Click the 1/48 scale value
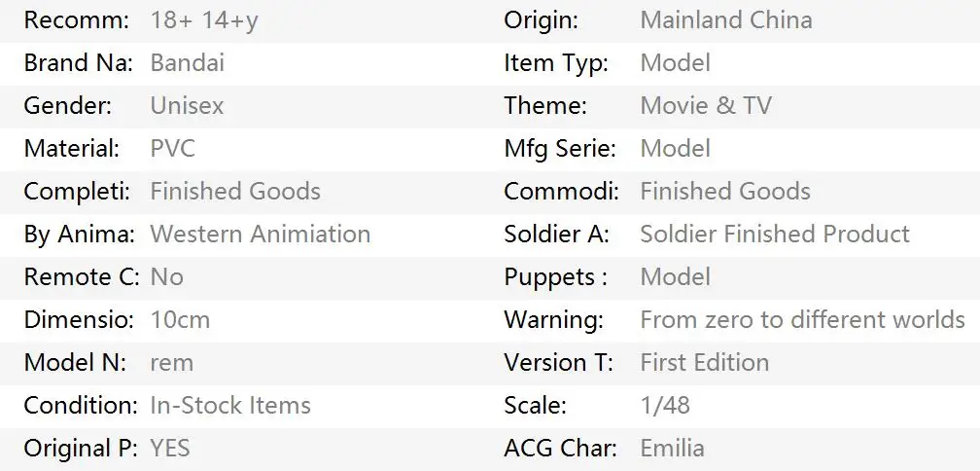 click(x=664, y=406)
